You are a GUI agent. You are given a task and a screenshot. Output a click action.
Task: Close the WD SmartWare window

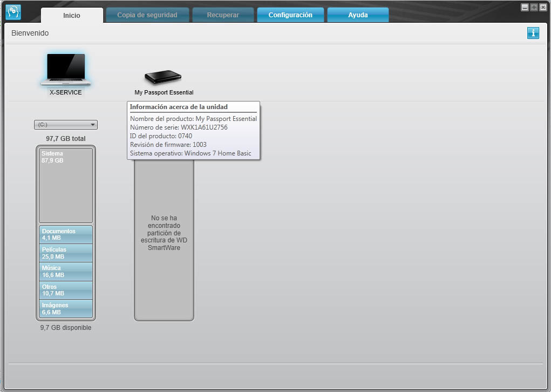(543, 8)
